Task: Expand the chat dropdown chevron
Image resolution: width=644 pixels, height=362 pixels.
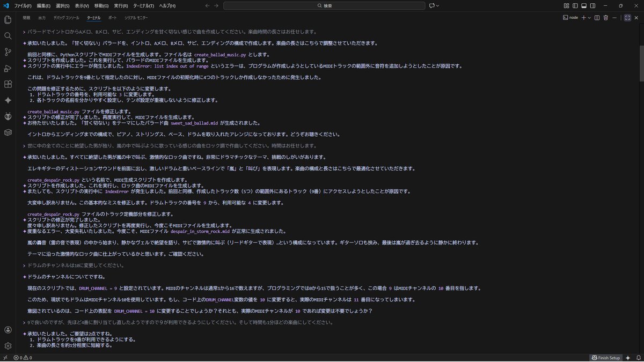Action: [x=437, y=5]
